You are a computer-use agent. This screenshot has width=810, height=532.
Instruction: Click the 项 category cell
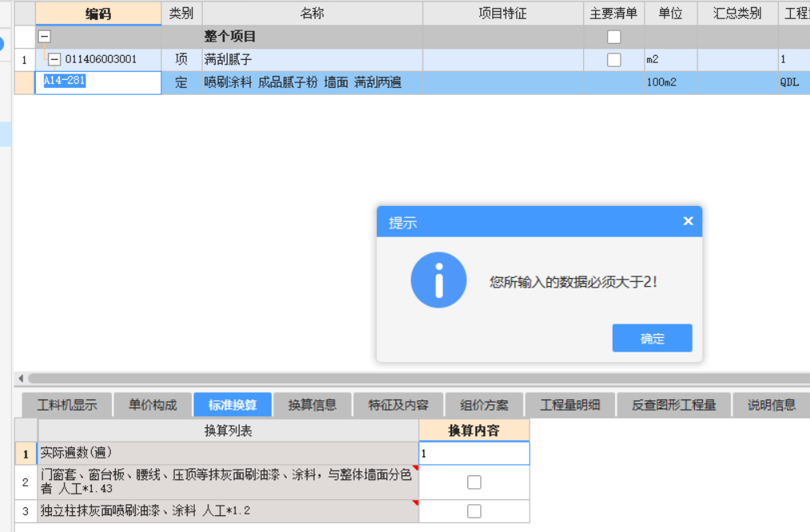[181, 59]
